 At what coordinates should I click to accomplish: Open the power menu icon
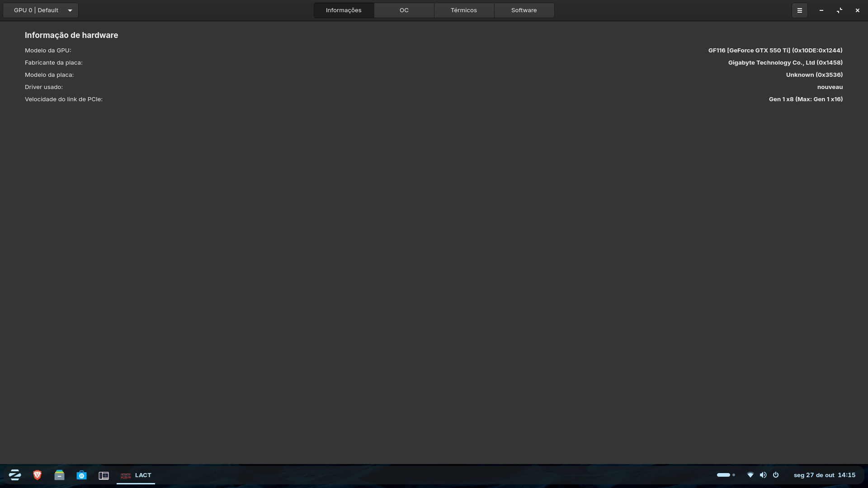(776, 475)
